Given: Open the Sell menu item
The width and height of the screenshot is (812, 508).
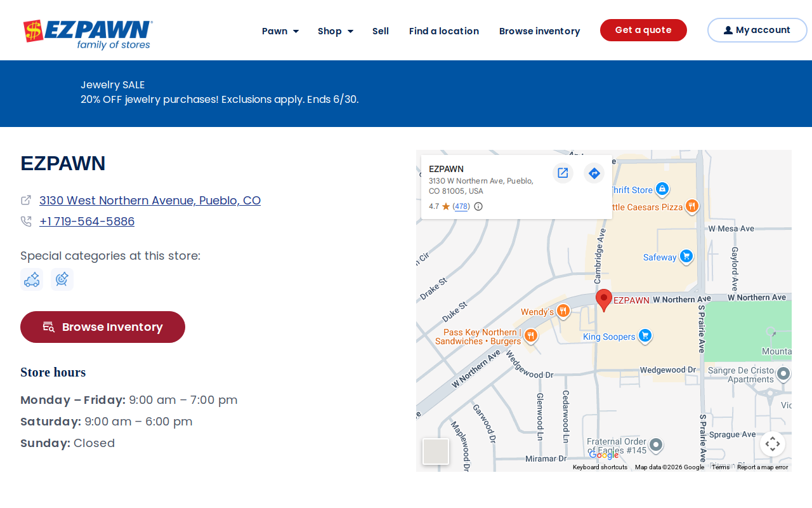Looking at the screenshot, I should point(381,31).
